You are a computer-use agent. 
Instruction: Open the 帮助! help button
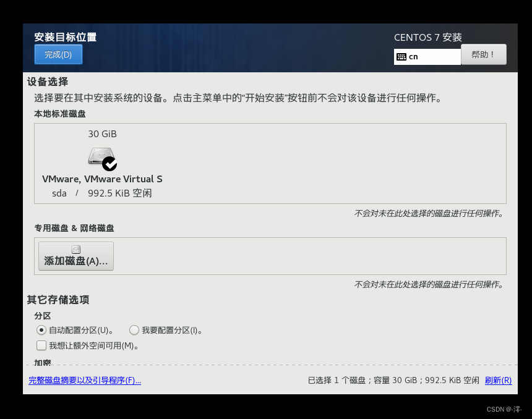click(x=484, y=54)
